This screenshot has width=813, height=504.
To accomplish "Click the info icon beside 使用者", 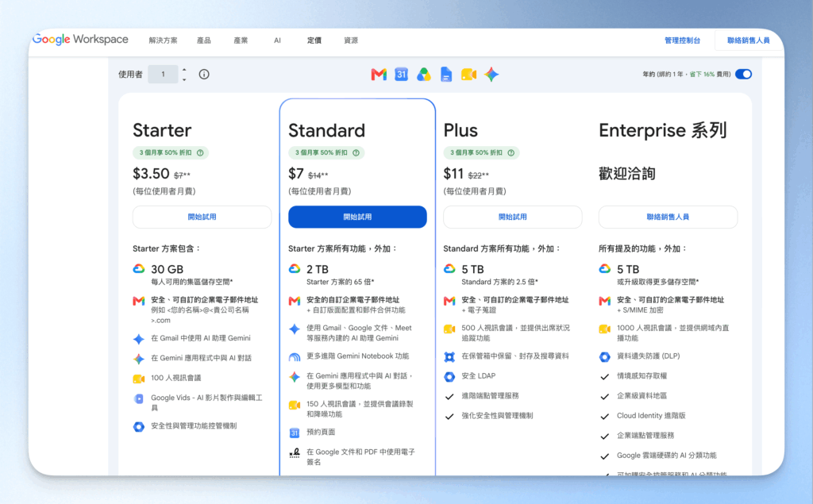I will [204, 74].
